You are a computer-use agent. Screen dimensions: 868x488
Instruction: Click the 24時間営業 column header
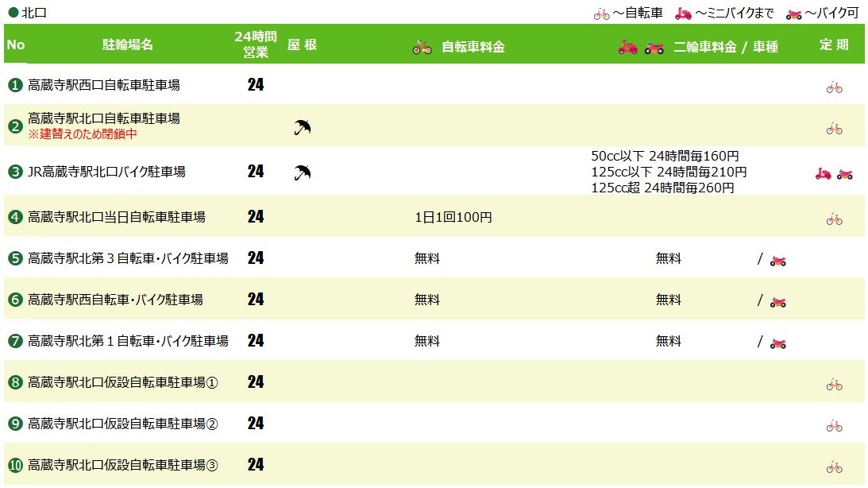click(256, 45)
